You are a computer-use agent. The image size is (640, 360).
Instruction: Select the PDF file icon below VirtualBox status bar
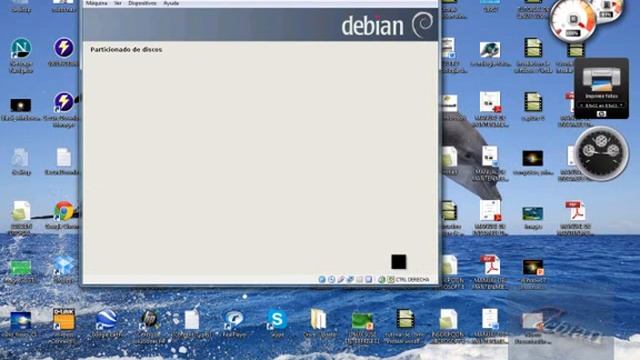490,266
